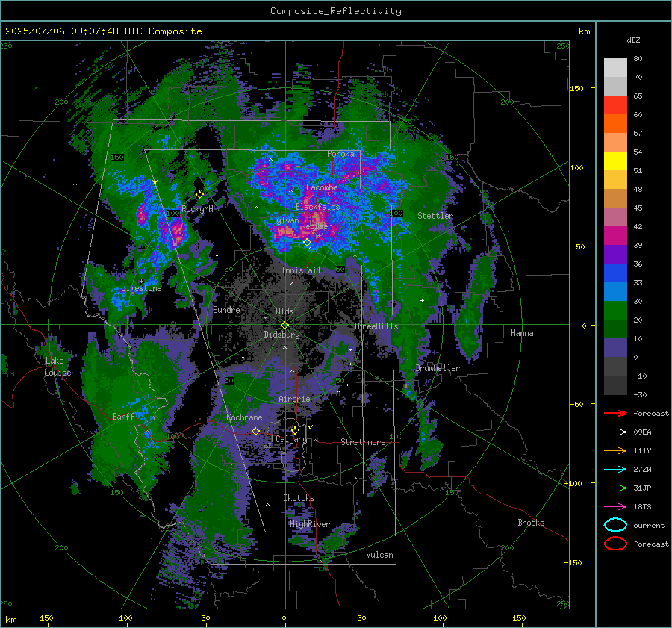Click the HighRiver city label

pyautogui.click(x=310, y=524)
